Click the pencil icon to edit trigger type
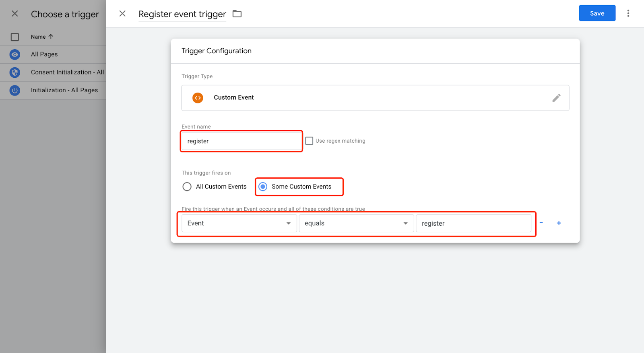The image size is (644, 353). pos(556,98)
